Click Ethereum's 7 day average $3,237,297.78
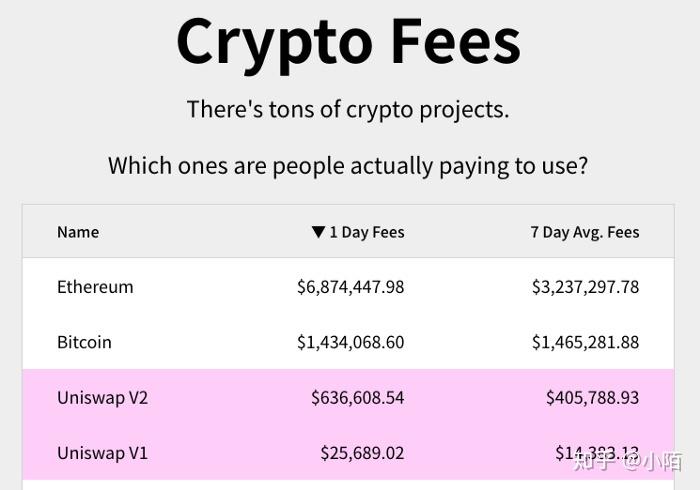Screen dimensions: 700x490 click(x=585, y=287)
